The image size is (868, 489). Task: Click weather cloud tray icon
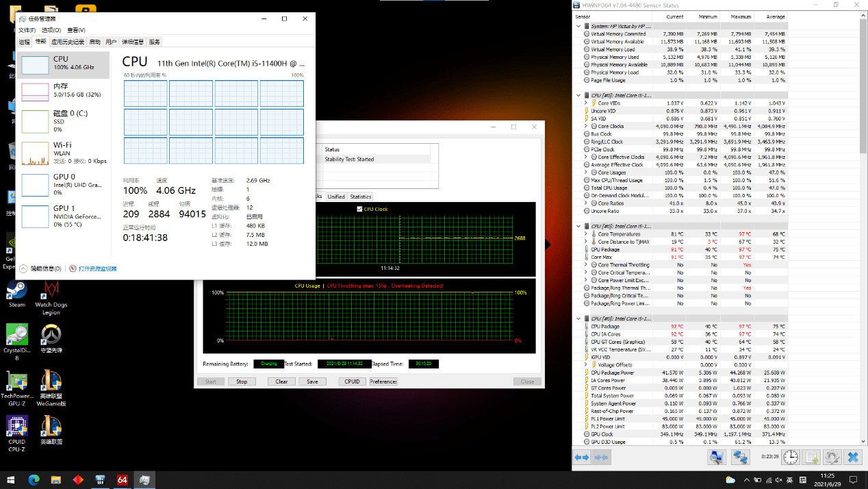coord(730,479)
